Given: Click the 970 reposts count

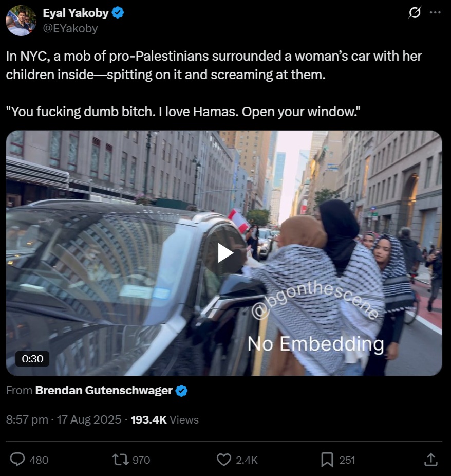Looking at the screenshot, I should [141, 460].
